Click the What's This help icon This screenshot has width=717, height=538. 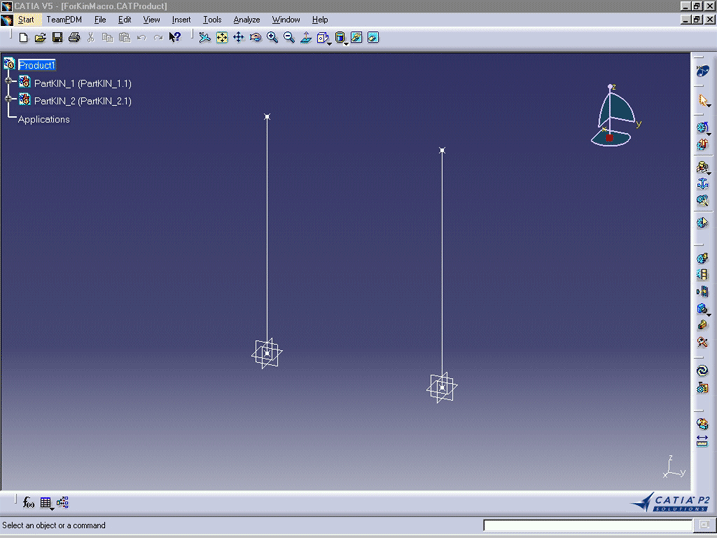click(175, 38)
